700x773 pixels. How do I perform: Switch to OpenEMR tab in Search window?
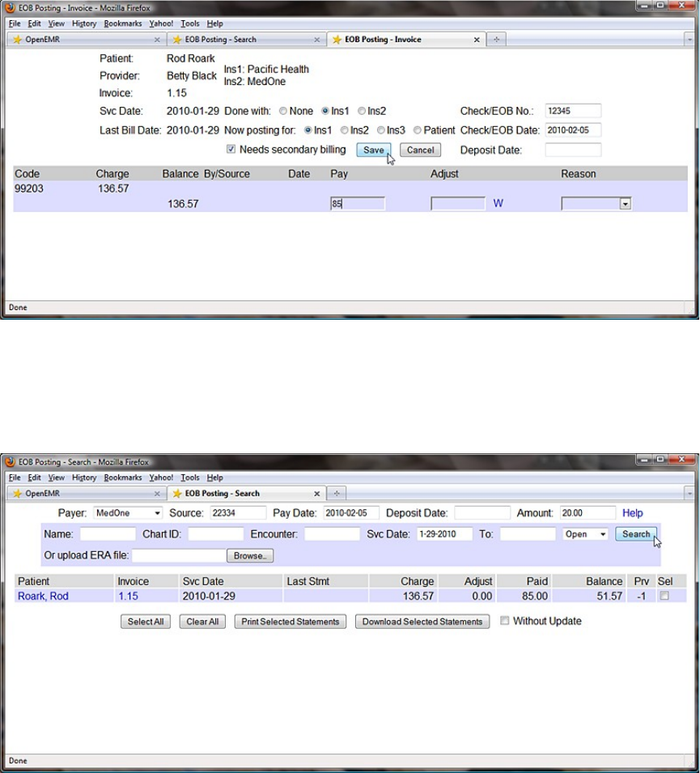pos(87,494)
